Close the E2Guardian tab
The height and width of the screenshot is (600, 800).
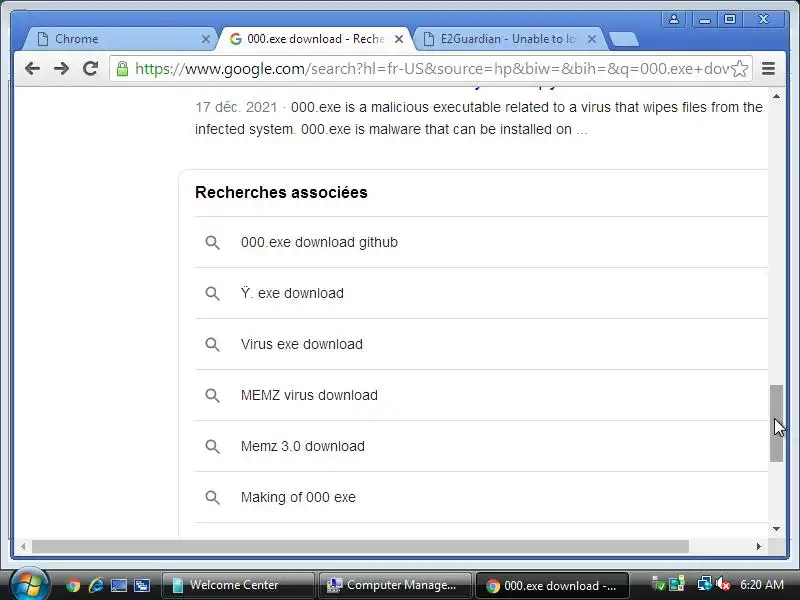coord(592,39)
